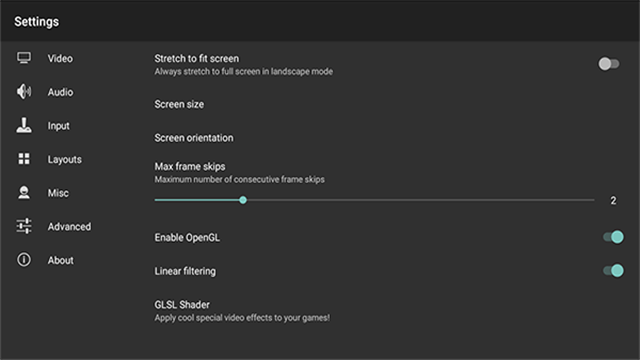Open the About section label

point(60,260)
